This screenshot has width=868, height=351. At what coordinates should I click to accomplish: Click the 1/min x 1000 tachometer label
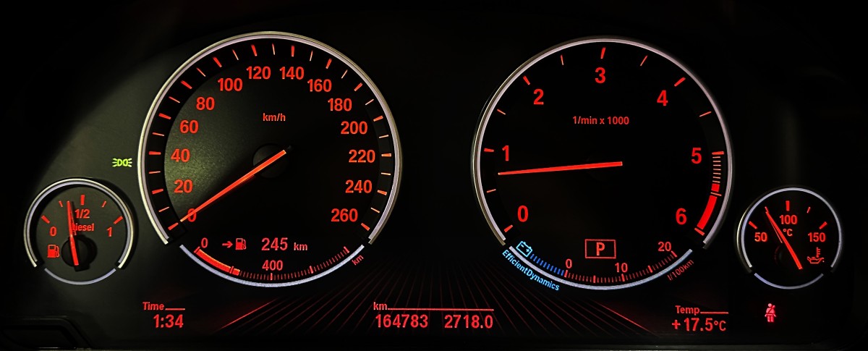pos(600,121)
